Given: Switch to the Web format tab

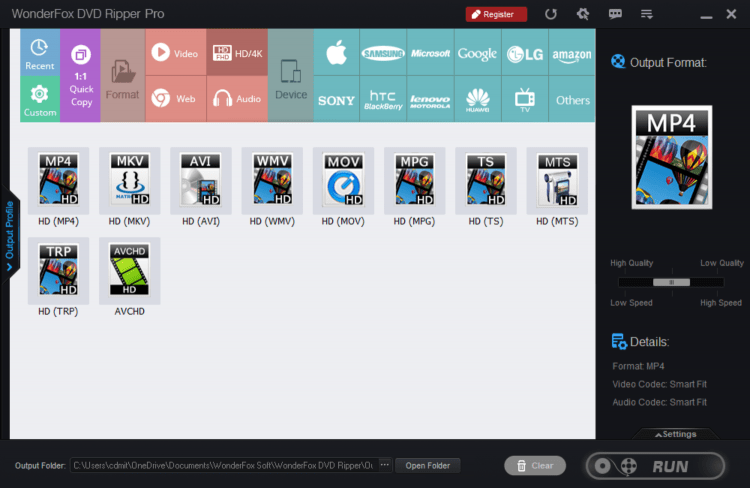Looking at the screenshot, I should click(176, 99).
